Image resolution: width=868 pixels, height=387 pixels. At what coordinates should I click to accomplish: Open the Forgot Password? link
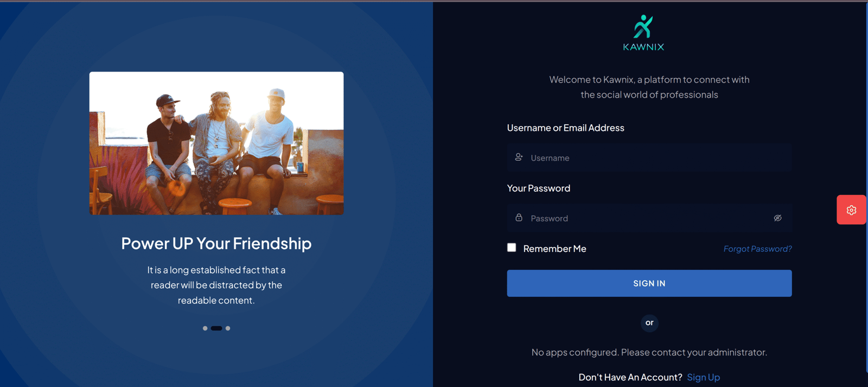[x=758, y=249]
